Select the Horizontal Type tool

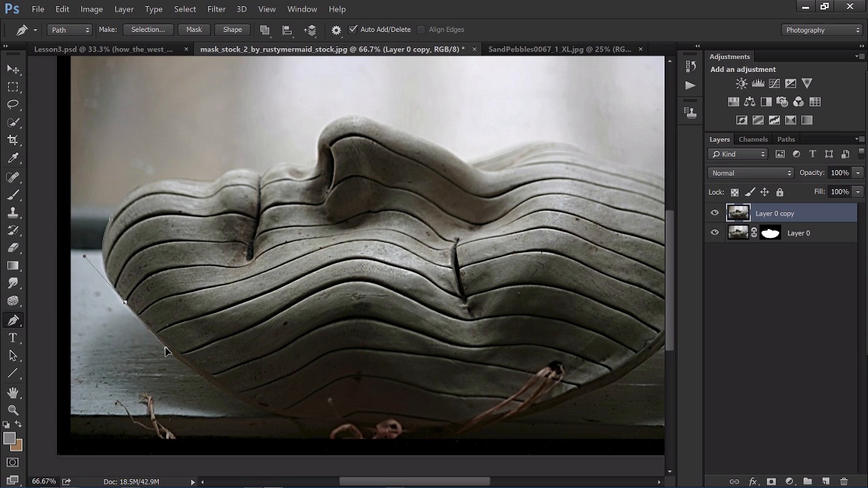click(x=13, y=338)
